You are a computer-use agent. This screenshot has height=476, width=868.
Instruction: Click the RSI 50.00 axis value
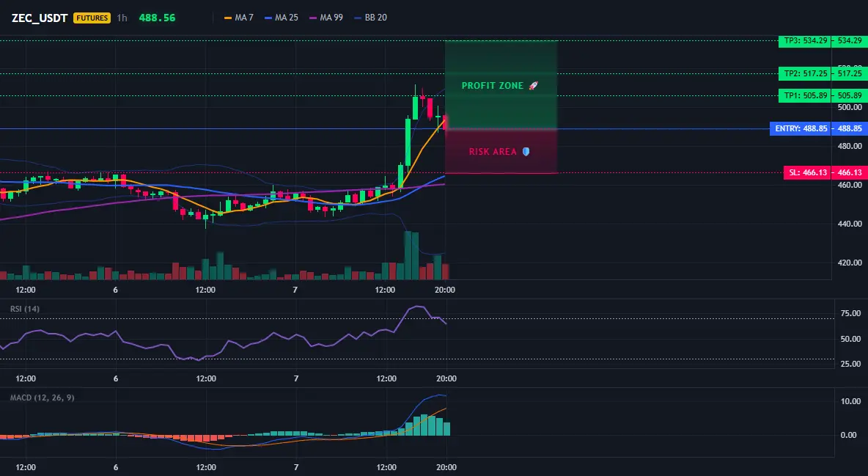tap(850, 339)
